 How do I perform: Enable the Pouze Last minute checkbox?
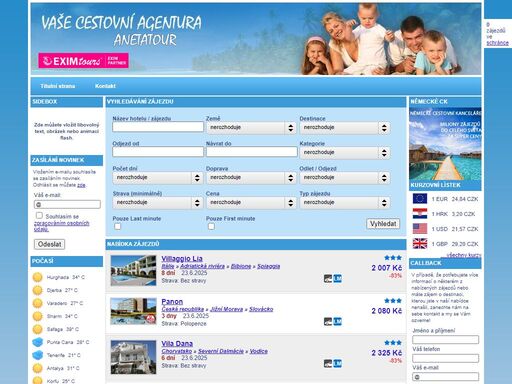117,226
